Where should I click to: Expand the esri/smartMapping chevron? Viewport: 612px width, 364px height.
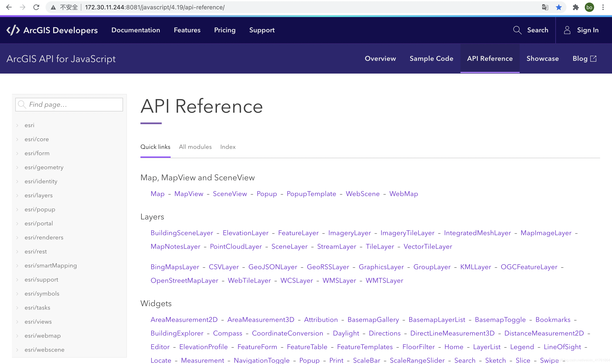pyautogui.click(x=17, y=266)
